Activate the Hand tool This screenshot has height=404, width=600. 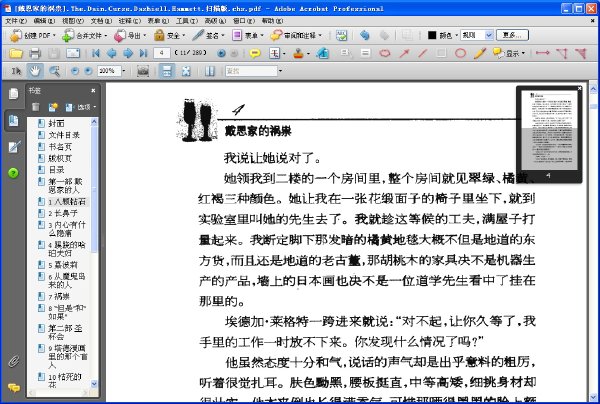(35, 71)
